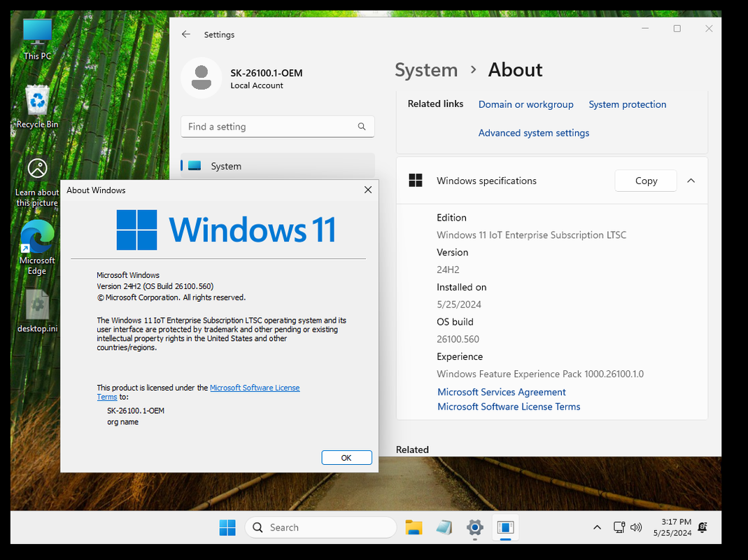
Task: Select OS build value 26100.560
Action: (458, 339)
